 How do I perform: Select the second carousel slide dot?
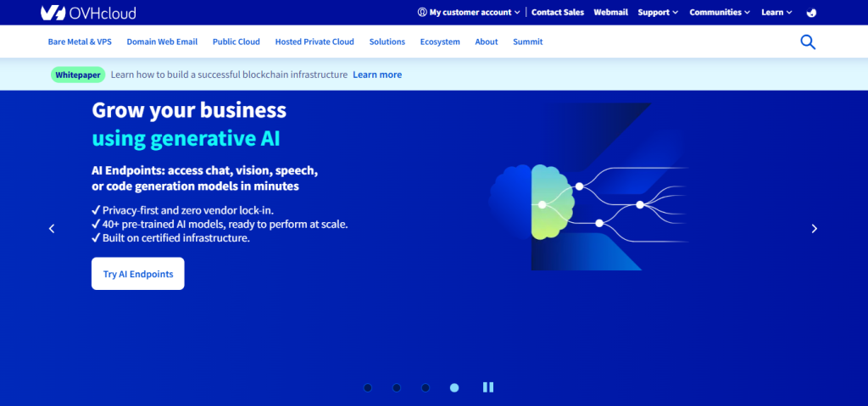[x=397, y=387]
